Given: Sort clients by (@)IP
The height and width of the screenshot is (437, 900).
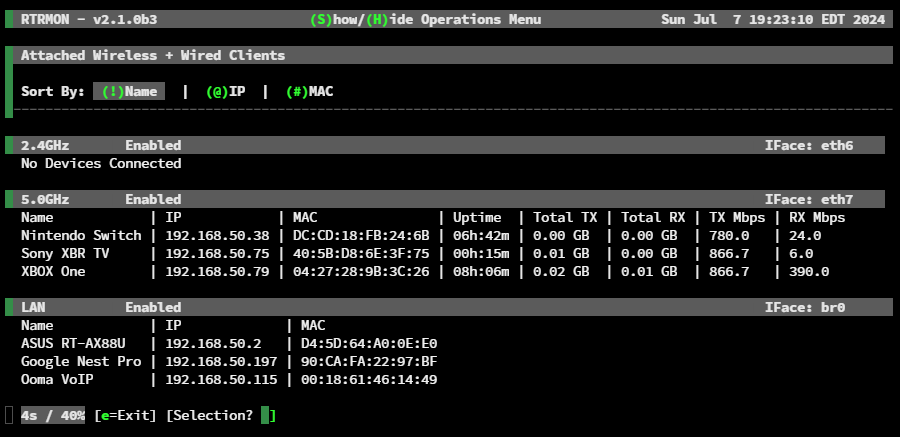Looking at the screenshot, I should pyautogui.click(x=226, y=91).
